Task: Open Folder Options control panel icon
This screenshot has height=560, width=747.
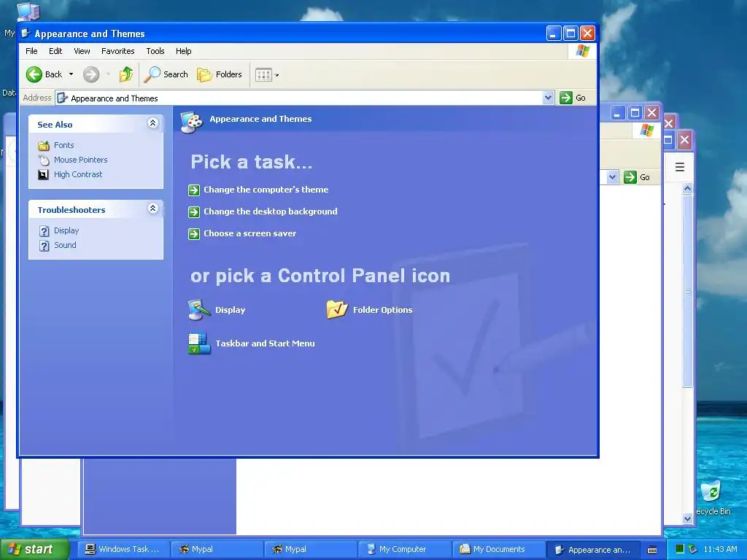Action: (x=337, y=309)
